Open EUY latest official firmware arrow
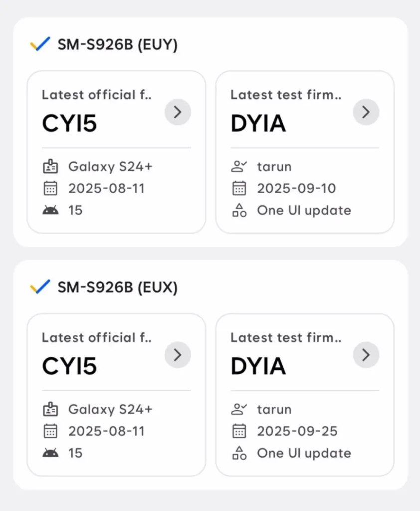This screenshot has width=420, height=511. pos(178,112)
